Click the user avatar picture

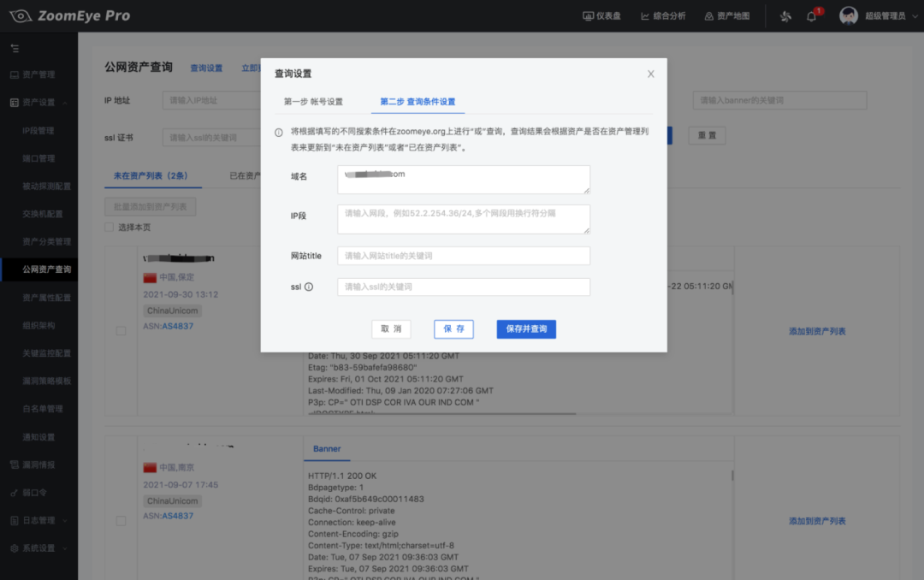click(849, 16)
